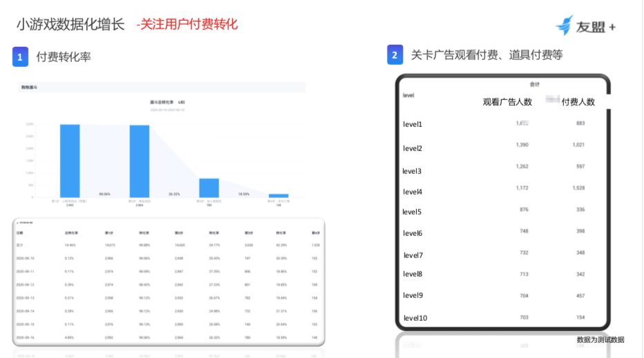Click the blue number 1 badge
The height and width of the screenshot is (358, 644).
point(20,57)
